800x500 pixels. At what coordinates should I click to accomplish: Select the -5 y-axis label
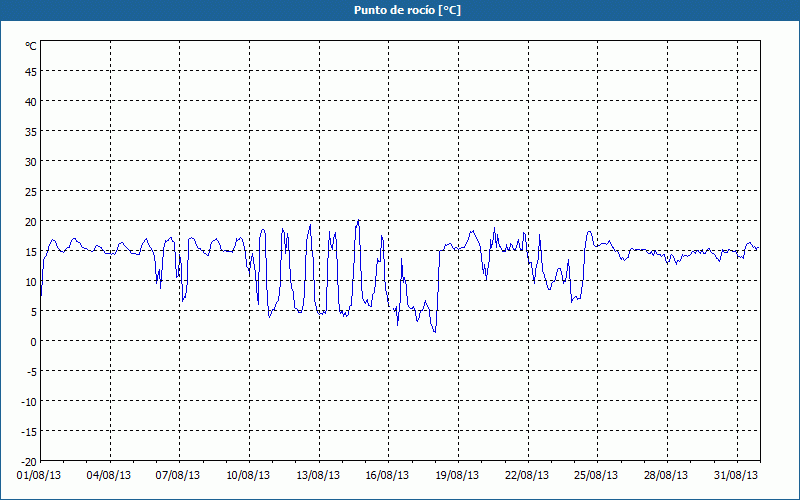[x=32, y=372]
